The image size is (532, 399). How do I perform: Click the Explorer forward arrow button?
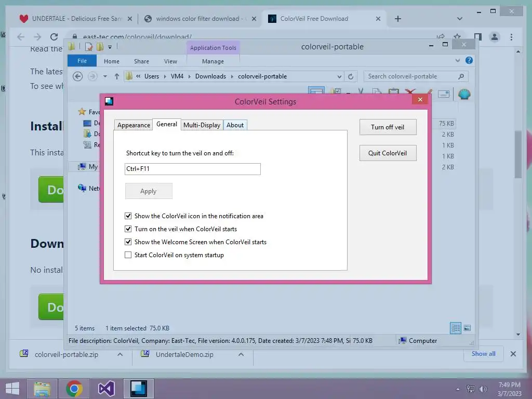point(92,76)
